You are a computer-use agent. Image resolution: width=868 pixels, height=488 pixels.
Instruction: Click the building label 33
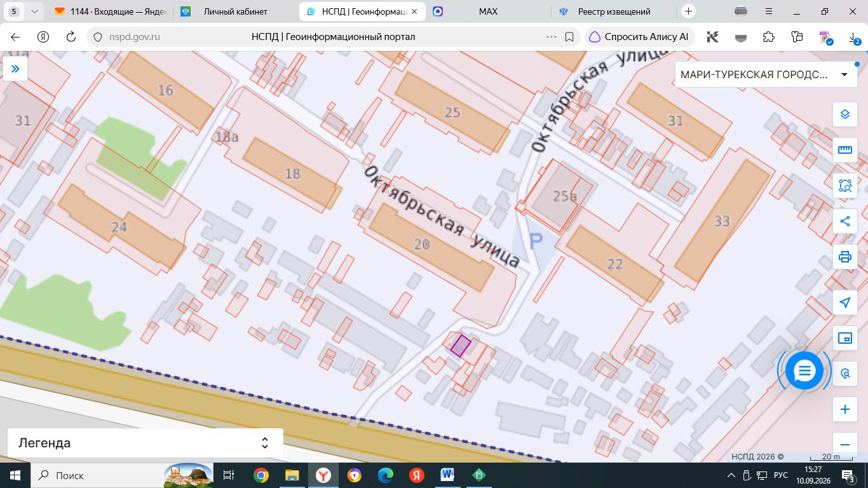click(722, 221)
